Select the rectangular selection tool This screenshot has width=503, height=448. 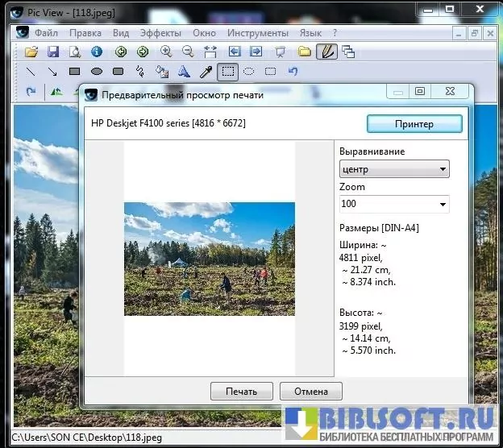(x=229, y=72)
